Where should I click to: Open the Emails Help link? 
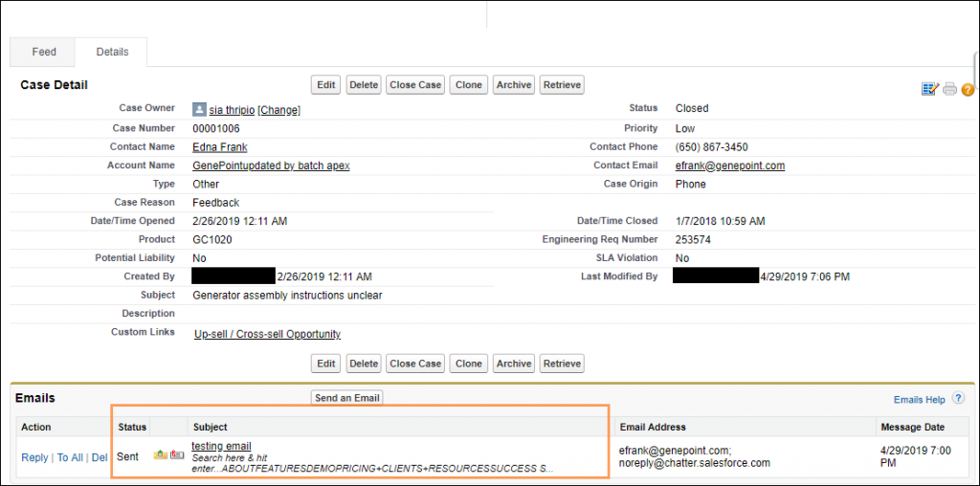tap(920, 400)
